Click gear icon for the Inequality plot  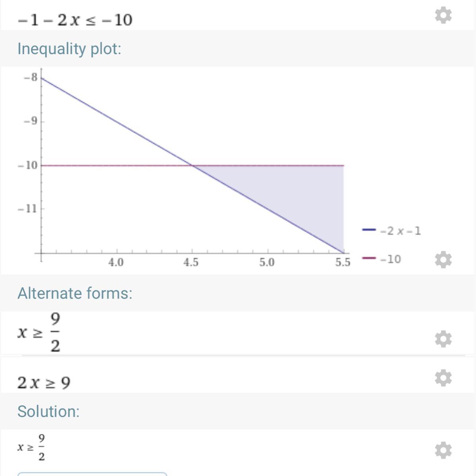[x=443, y=260]
